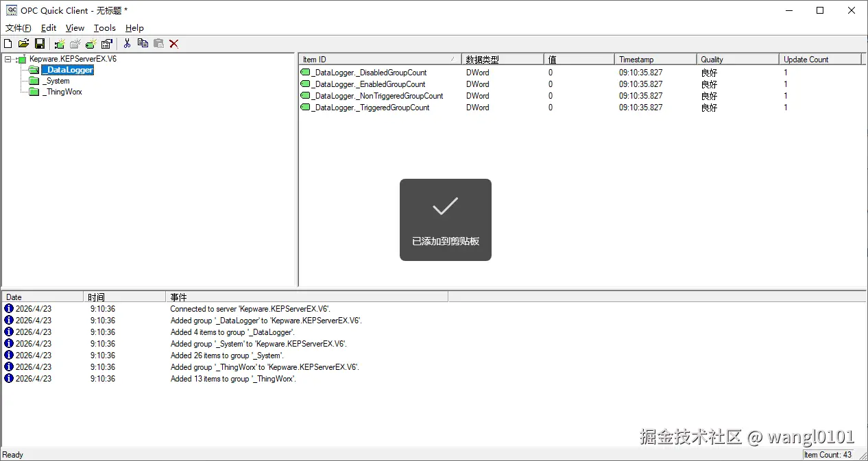Open the Tools menu
The width and height of the screenshot is (868, 461).
click(105, 28)
